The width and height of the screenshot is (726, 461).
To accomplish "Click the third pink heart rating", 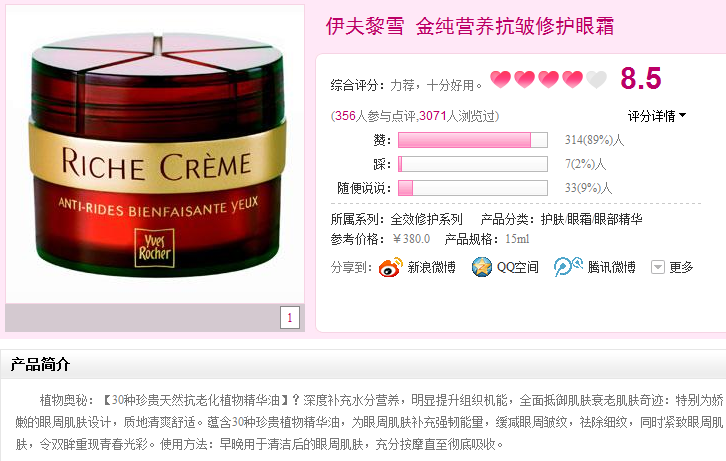I will [549, 79].
